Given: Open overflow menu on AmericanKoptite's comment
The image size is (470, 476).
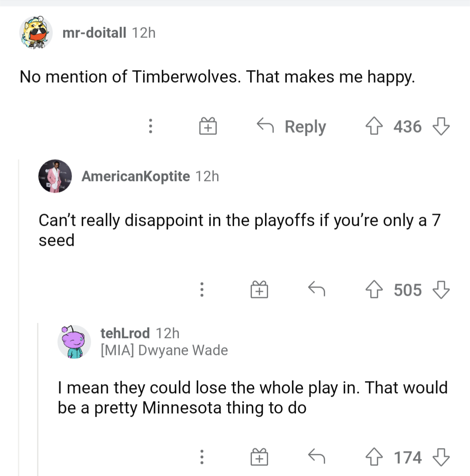Looking at the screenshot, I should pos(201,289).
